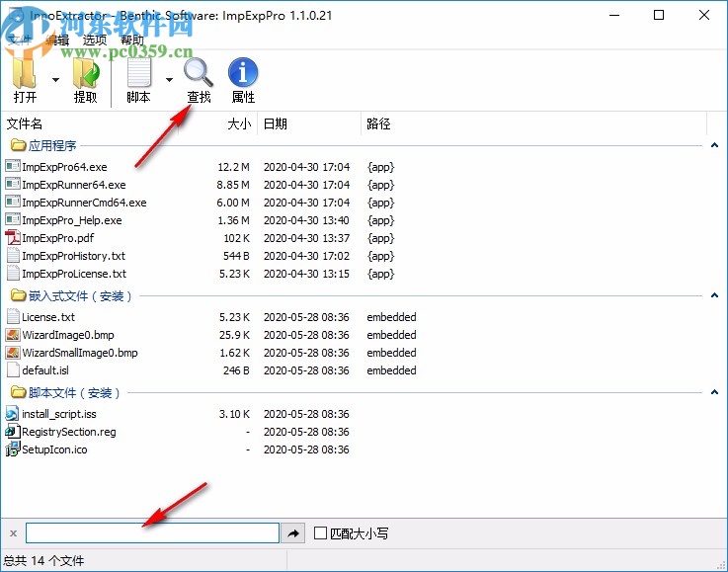Click {app} path of ImpExpPro_Help.exe

coord(380,220)
